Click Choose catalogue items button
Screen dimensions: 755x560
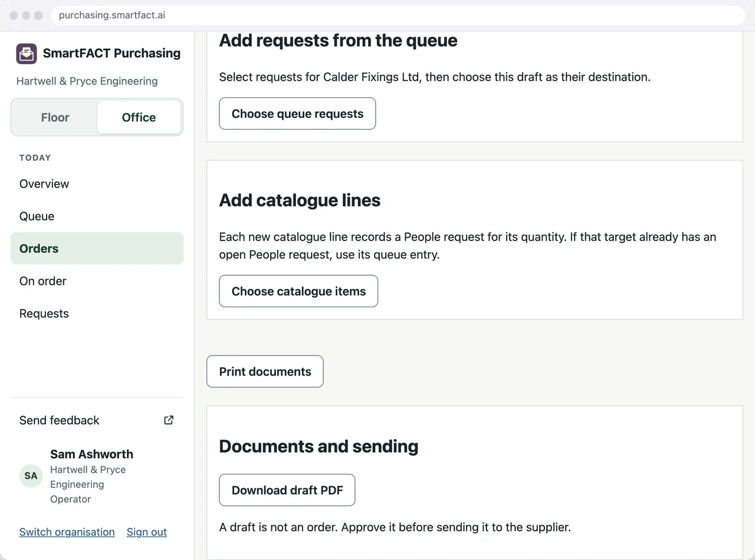(298, 291)
